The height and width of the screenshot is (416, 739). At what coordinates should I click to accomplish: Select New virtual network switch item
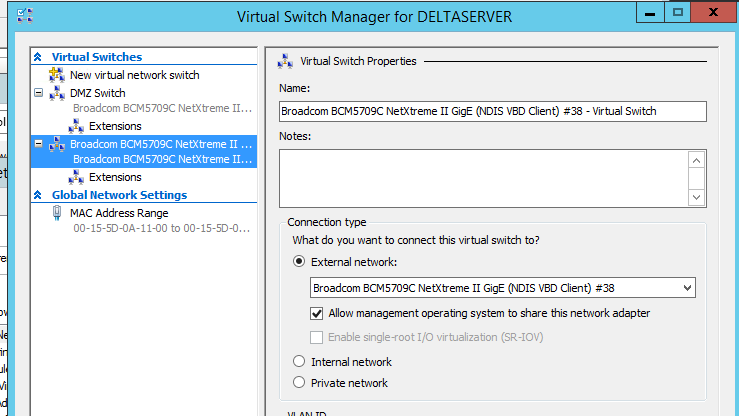point(135,75)
